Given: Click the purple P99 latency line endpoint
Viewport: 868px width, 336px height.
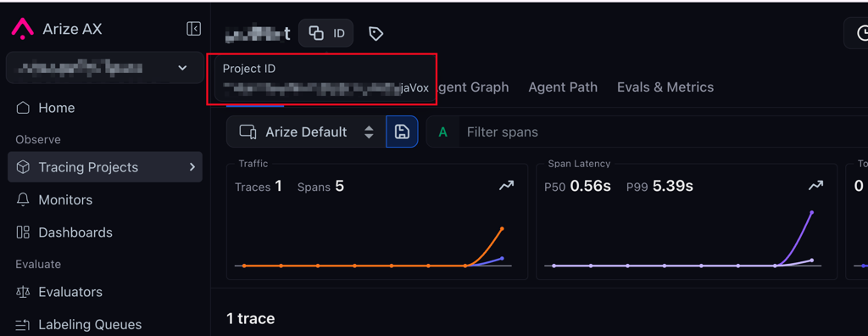Looking at the screenshot, I should [x=811, y=212].
